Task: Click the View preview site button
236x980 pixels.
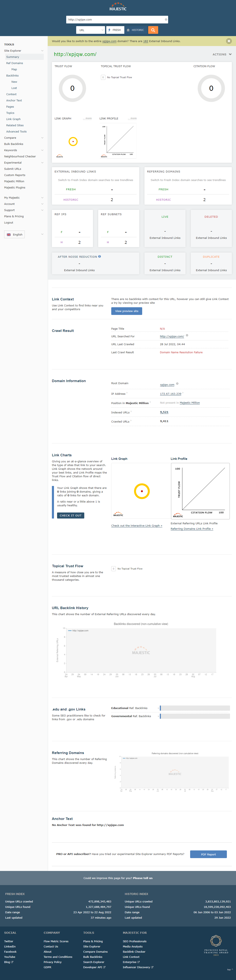Action: pyautogui.click(x=126, y=311)
